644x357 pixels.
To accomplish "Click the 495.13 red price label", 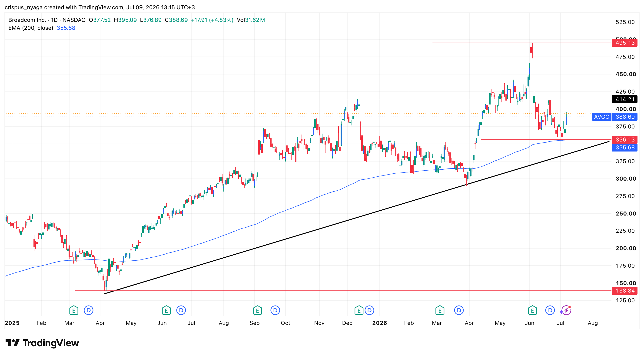I will click(625, 43).
